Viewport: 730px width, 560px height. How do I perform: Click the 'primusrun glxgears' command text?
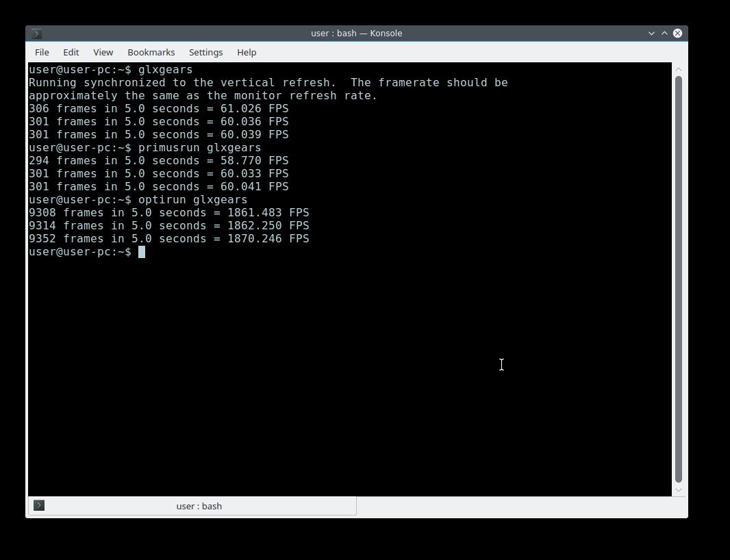[x=199, y=147]
